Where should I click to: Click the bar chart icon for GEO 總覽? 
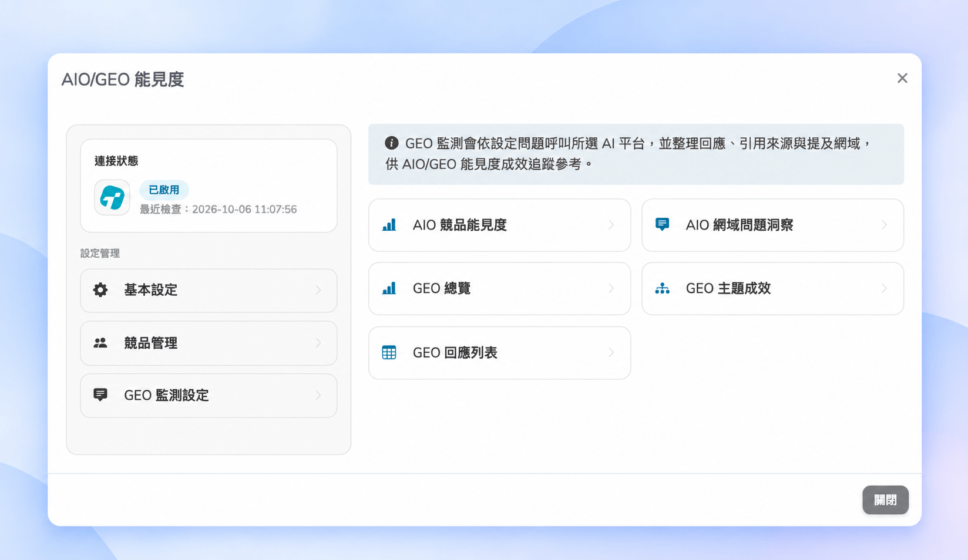pyautogui.click(x=389, y=288)
